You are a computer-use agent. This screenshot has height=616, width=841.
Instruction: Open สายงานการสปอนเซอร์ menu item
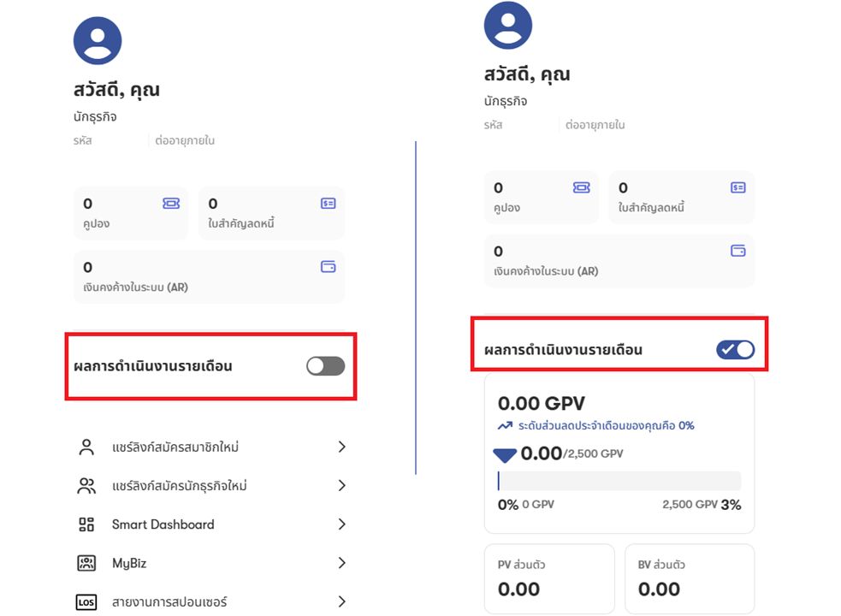[210, 602]
